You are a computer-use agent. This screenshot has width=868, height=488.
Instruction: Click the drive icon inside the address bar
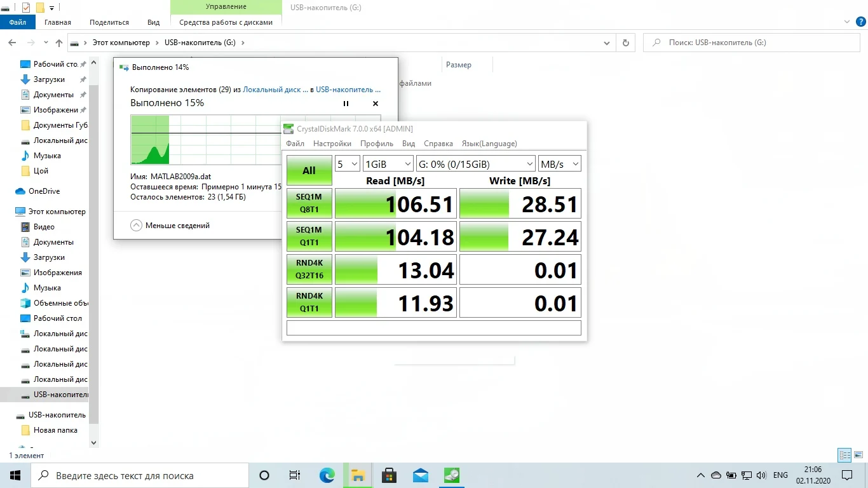(x=75, y=43)
